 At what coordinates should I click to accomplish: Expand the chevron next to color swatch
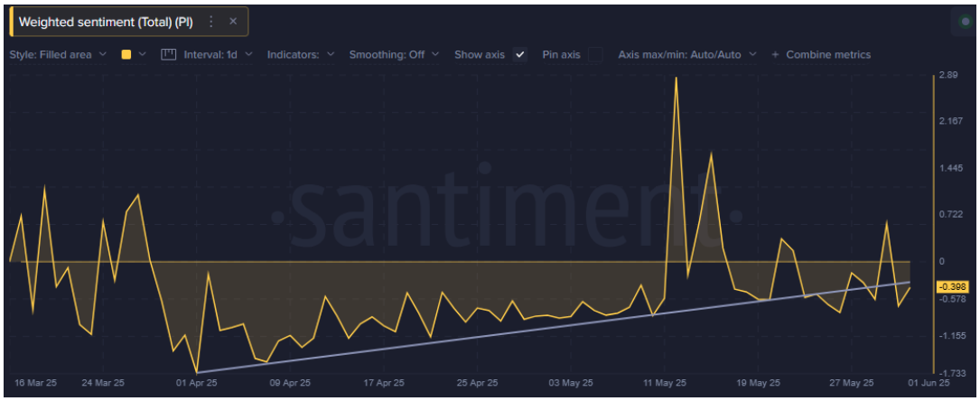pos(143,54)
